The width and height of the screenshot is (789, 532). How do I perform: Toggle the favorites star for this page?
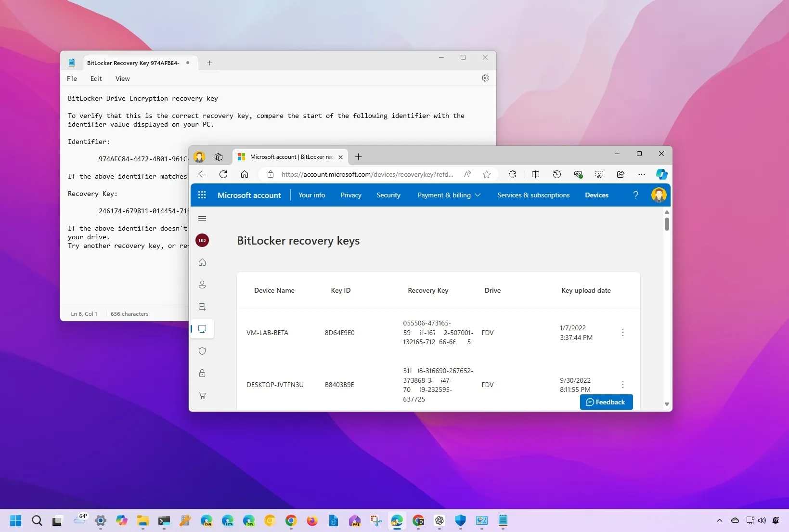tap(486, 174)
